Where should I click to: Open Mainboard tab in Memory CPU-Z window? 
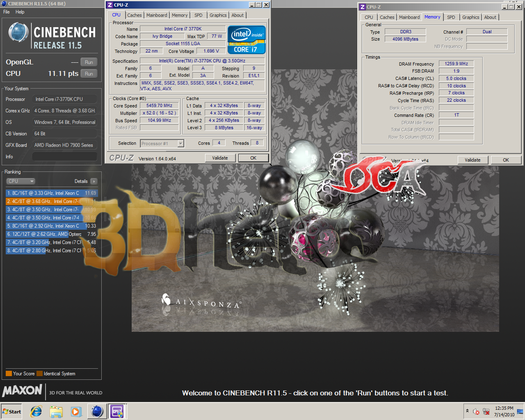click(x=409, y=17)
